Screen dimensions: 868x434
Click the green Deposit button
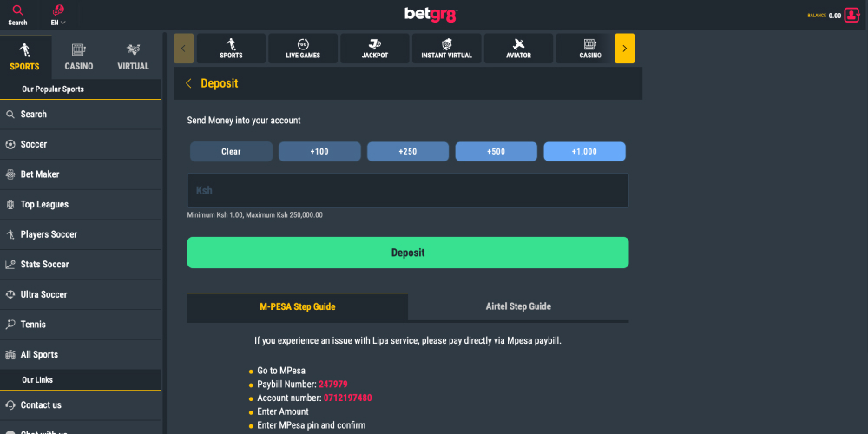click(x=408, y=253)
